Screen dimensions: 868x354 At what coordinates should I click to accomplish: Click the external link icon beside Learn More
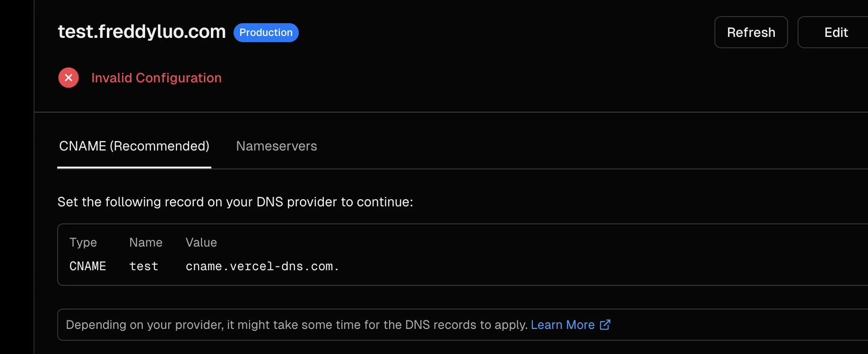coord(605,325)
